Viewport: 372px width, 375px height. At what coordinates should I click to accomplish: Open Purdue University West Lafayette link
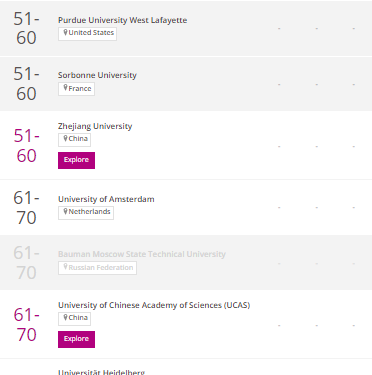pos(122,20)
